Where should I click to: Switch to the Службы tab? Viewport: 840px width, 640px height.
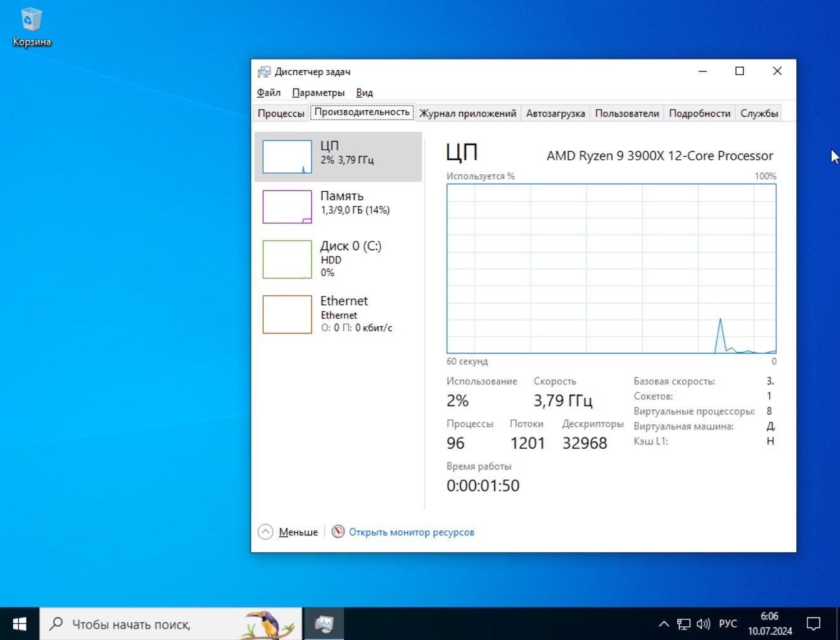[x=759, y=113]
